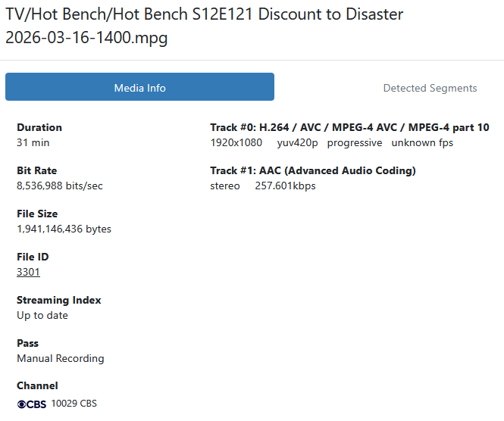Click the CBS channel logo icon
This screenshot has height=421, width=504.
pyautogui.click(x=32, y=404)
